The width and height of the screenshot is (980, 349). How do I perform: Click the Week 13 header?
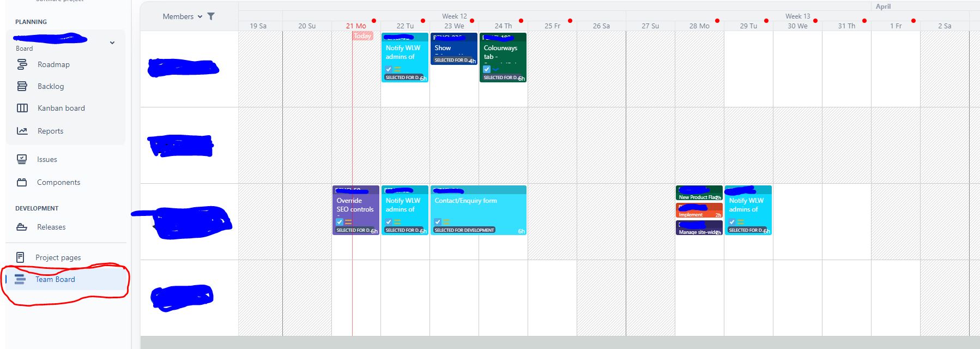coord(798,16)
